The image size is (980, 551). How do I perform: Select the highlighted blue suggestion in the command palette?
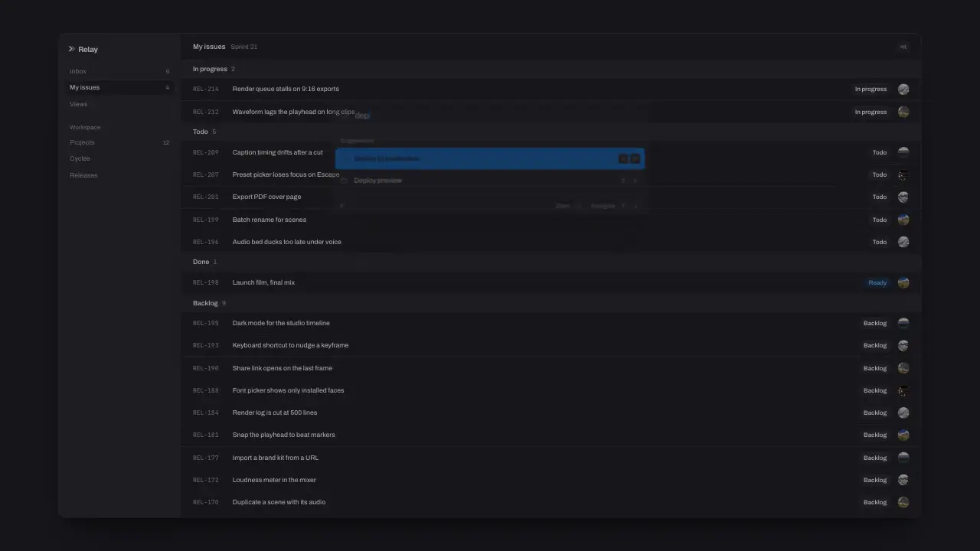click(x=490, y=158)
